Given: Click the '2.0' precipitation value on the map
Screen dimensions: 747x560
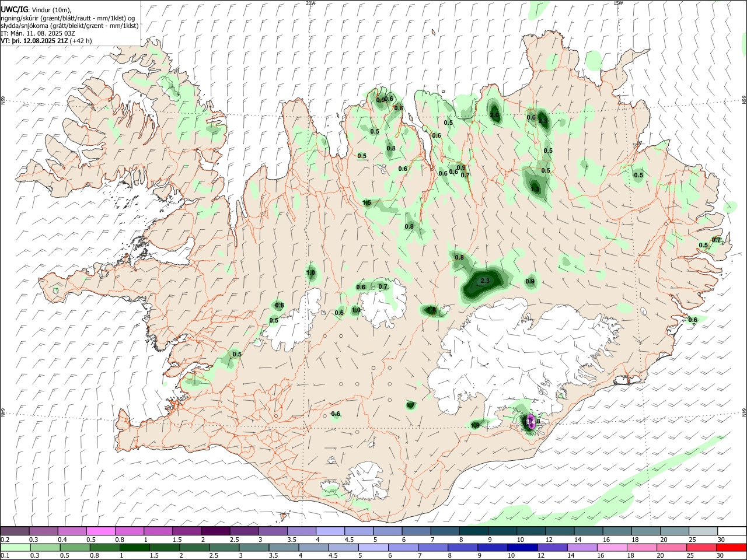Looking at the screenshot, I should pyautogui.click(x=494, y=116).
